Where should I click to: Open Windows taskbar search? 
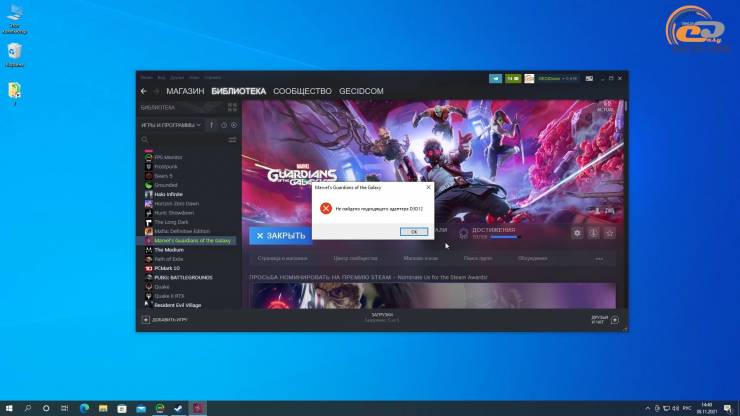pyautogui.click(x=27, y=408)
